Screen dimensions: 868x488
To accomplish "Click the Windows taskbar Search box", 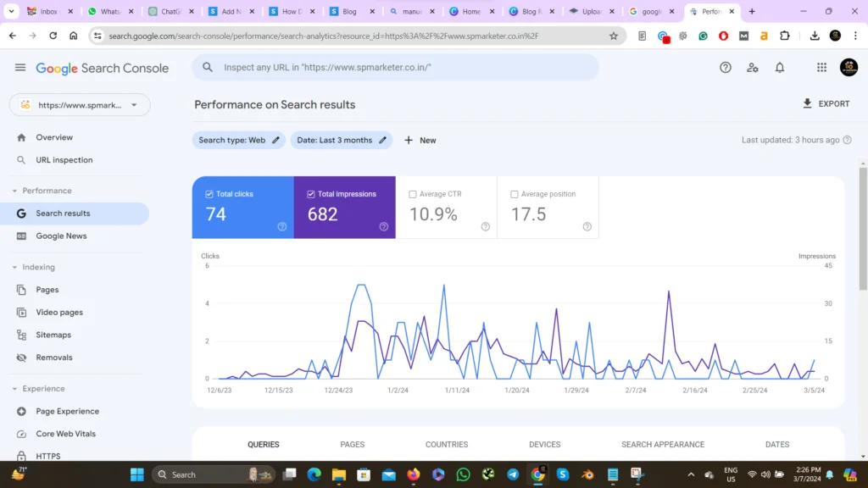I will click(x=214, y=474).
